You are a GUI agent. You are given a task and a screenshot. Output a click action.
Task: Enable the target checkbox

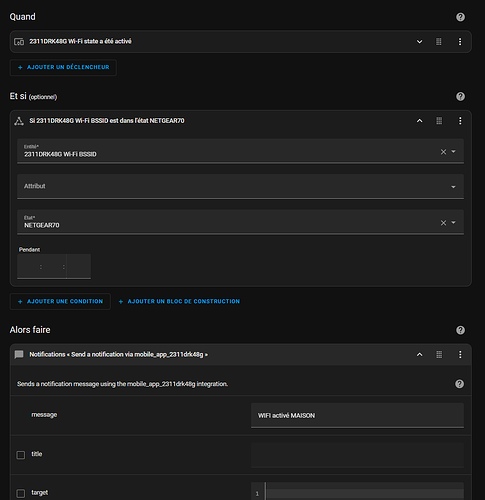pos(21,493)
